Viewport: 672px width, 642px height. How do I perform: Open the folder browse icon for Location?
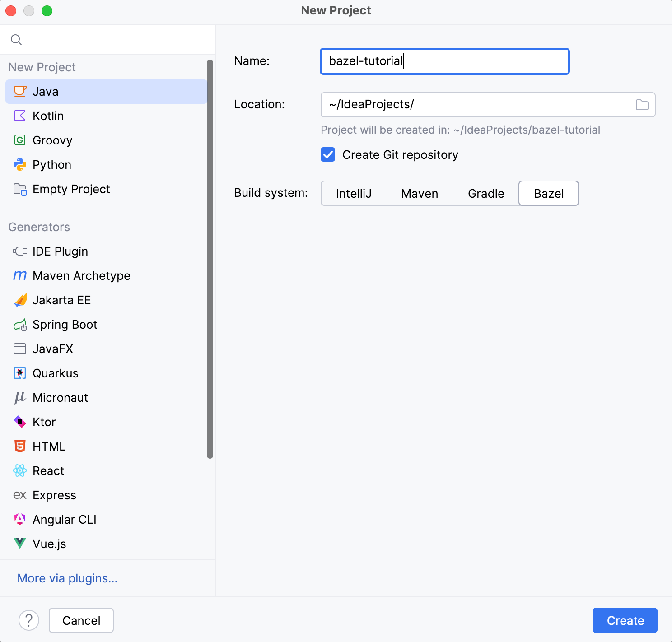[642, 105]
